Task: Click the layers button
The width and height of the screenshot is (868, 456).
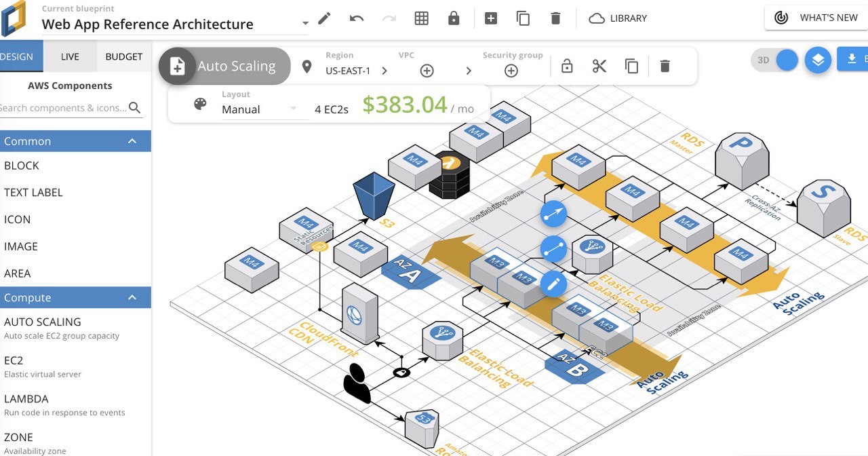Action: click(x=818, y=60)
